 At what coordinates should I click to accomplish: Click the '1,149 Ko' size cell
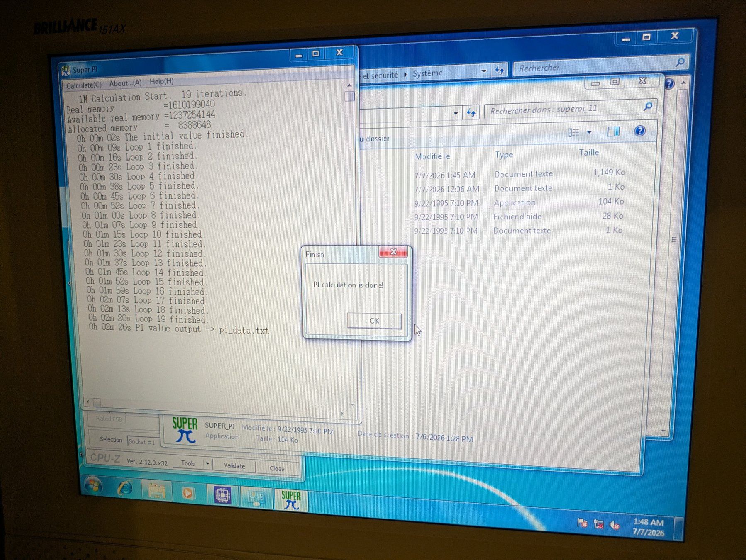pos(609,172)
